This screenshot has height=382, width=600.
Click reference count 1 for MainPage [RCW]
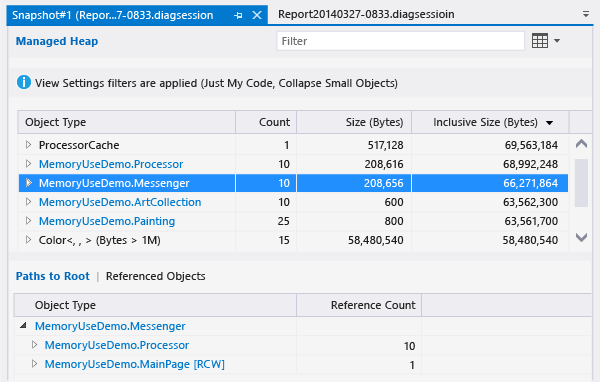coord(412,365)
